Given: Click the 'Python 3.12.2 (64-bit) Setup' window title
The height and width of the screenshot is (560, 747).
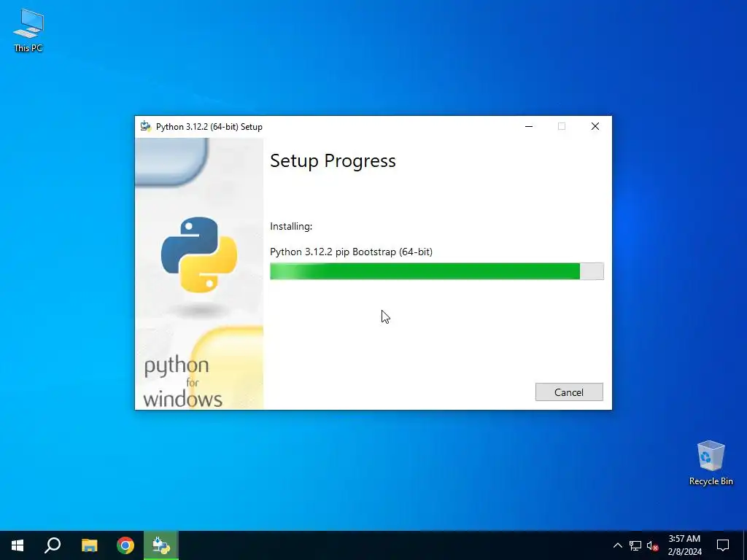Looking at the screenshot, I should coord(209,127).
